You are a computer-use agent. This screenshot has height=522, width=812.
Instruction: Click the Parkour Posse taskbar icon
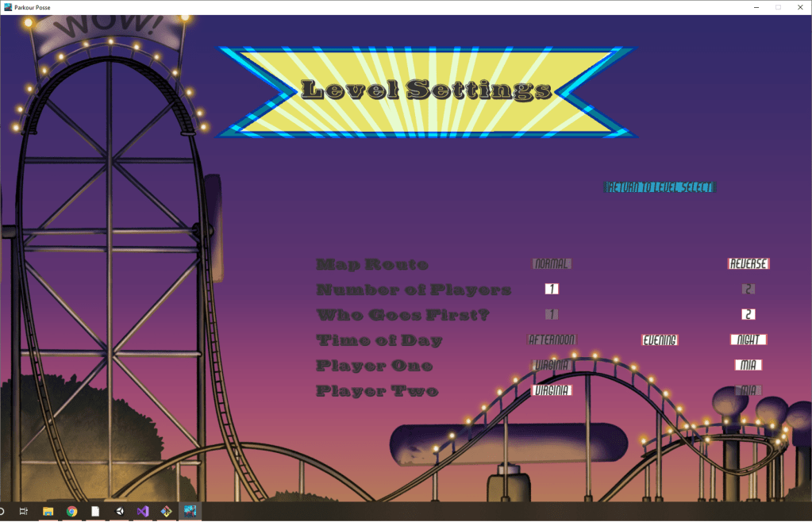190,512
